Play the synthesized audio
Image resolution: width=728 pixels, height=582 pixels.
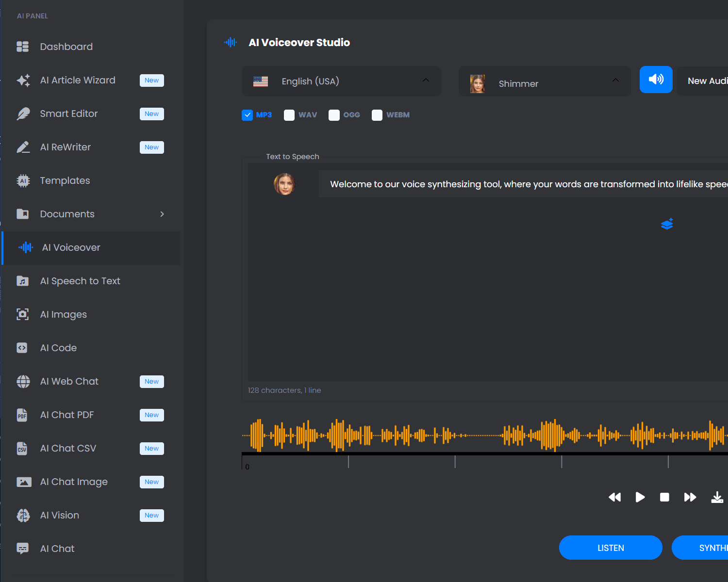pos(640,497)
